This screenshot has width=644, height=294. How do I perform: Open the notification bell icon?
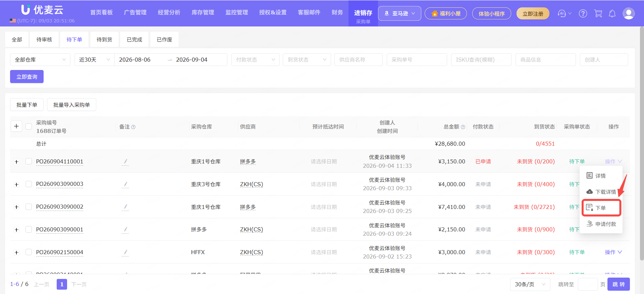[x=612, y=13]
